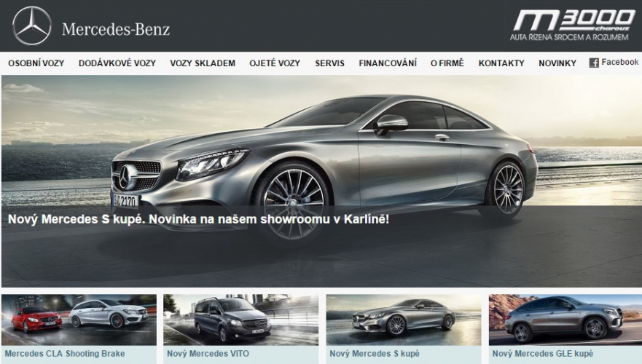Viewport: 642px width, 364px height.
Task: Open the O firmě page
Action: (x=447, y=63)
